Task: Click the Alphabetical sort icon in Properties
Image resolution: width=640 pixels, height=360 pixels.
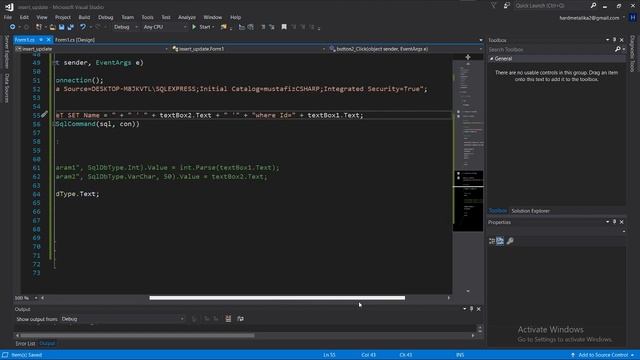Action: pyautogui.click(x=500, y=241)
